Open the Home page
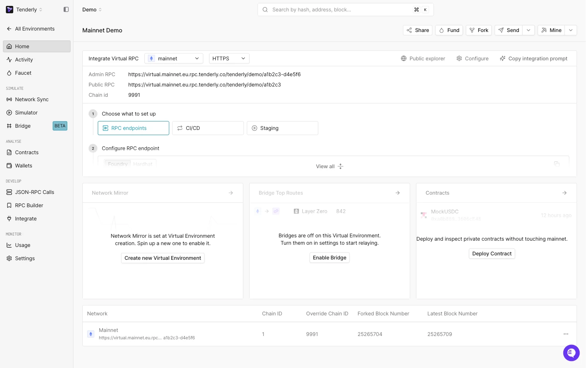 37,46
